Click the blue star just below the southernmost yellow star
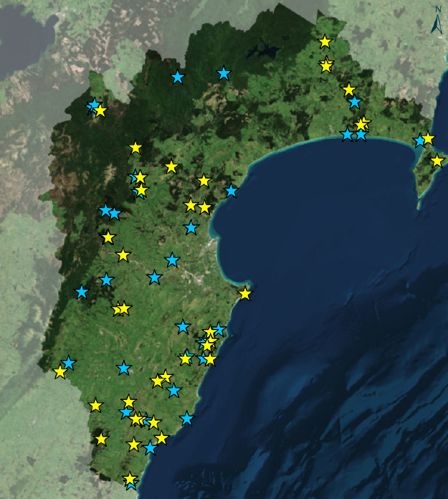 pyautogui.click(x=131, y=485)
